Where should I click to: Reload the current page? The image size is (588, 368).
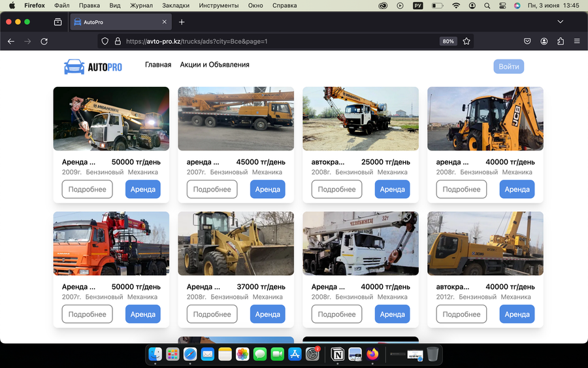coord(44,41)
